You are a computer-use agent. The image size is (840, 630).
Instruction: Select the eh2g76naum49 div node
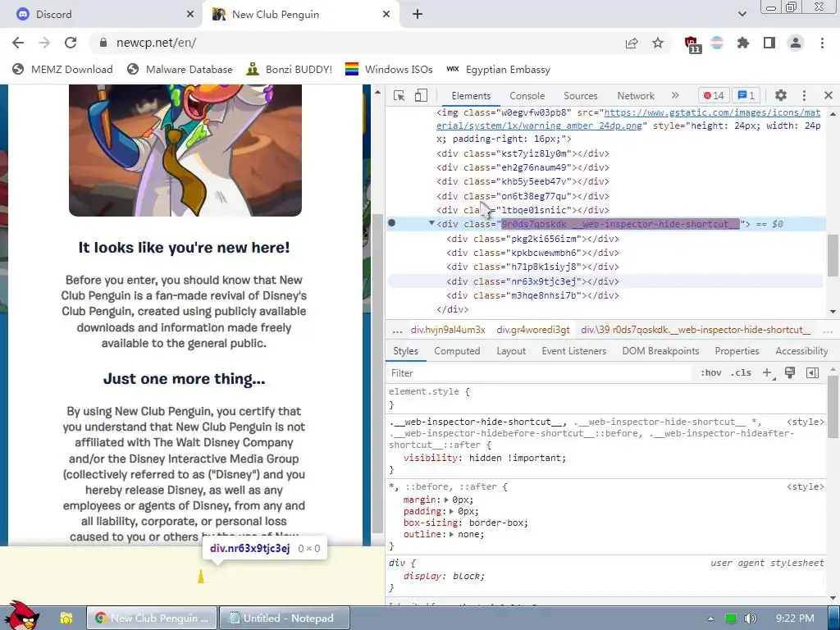tap(523, 167)
